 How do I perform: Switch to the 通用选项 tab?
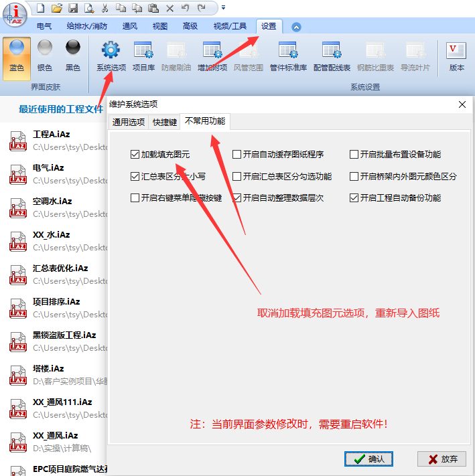pyautogui.click(x=129, y=123)
